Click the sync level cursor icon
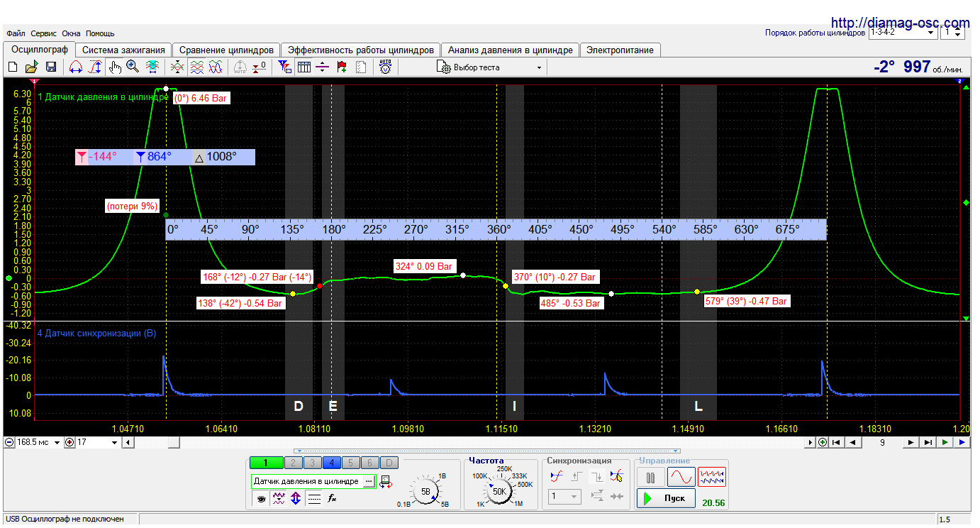Screen dimensions: 980x528 617,476
